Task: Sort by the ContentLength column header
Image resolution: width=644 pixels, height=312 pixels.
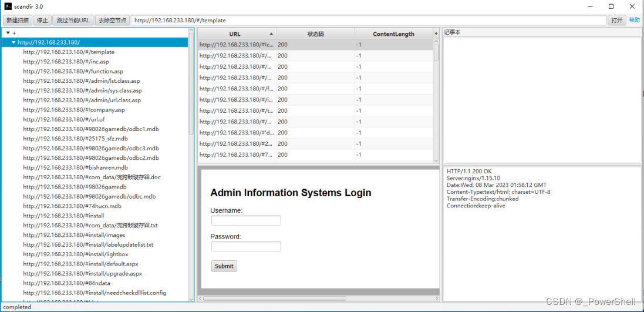Action: [x=393, y=33]
